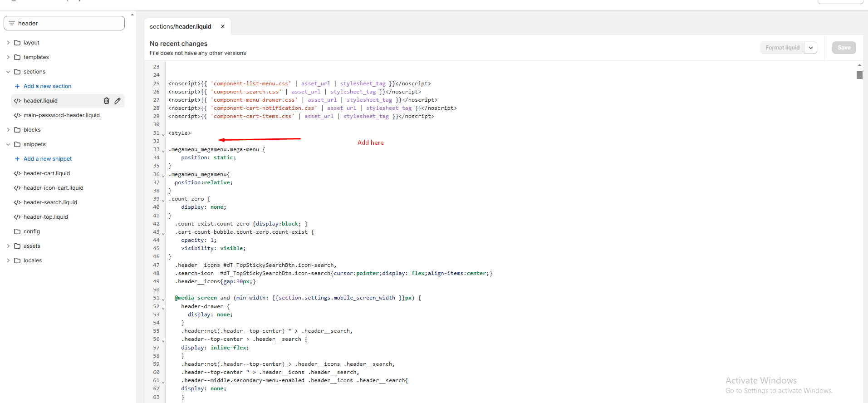
Task: Click the sections folder icon
Action: (x=17, y=72)
